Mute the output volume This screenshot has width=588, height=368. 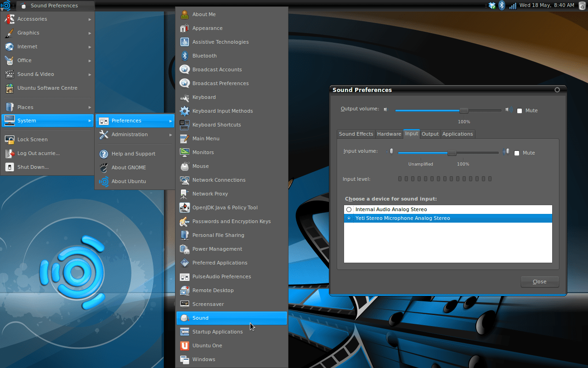click(x=520, y=110)
